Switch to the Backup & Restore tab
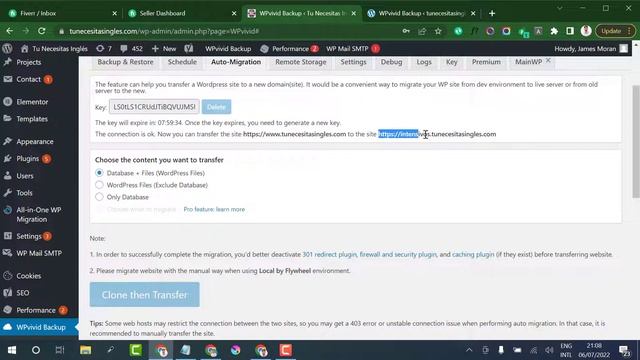 [125, 62]
